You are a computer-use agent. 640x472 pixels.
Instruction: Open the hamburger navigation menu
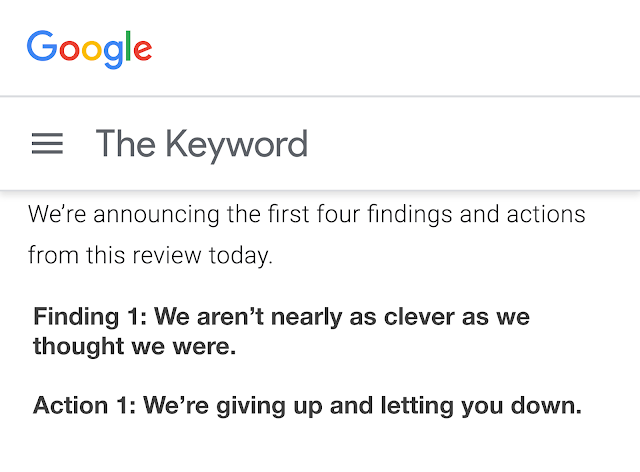tap(47, 144)
